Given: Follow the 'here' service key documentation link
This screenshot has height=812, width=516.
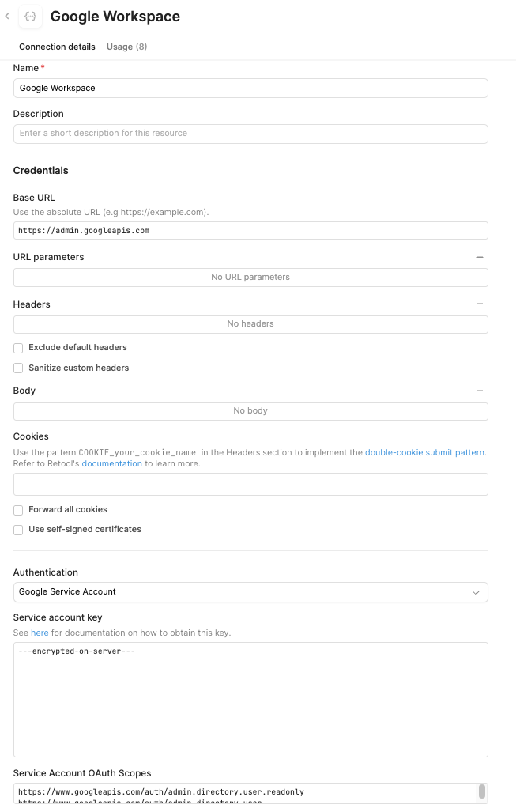Looking at the screenshot, I should click(x=40, y=633).
